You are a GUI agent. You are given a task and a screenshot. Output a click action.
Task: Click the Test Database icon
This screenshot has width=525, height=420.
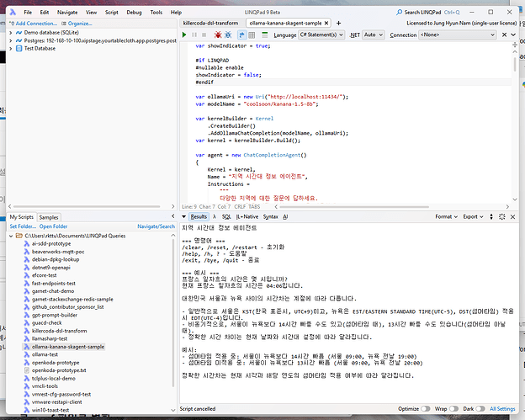[x=19, y=49]
